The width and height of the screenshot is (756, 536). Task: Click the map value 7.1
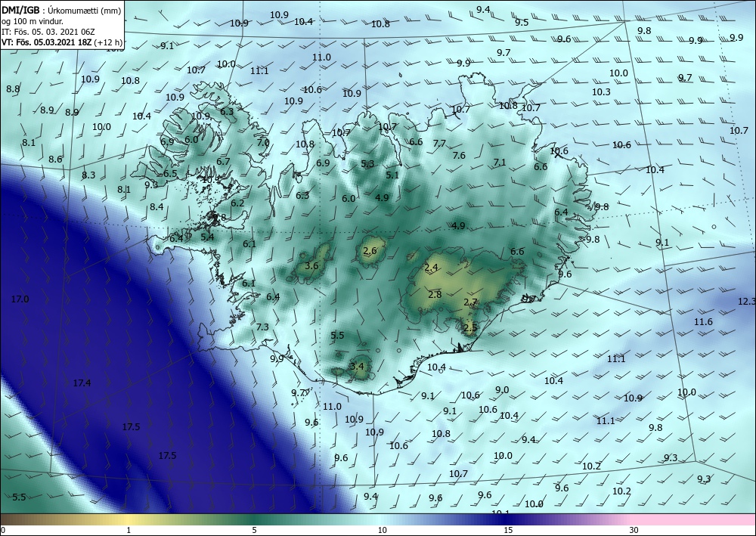point(500,163)
